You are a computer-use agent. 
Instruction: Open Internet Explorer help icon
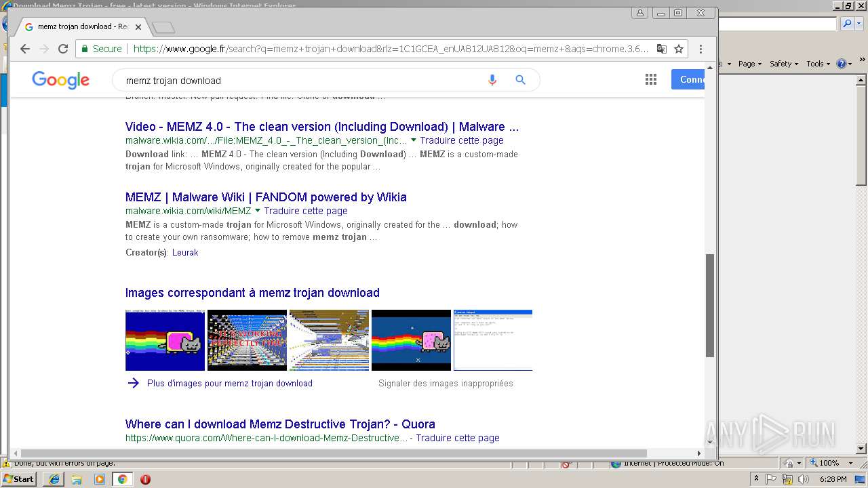click(842, 64)
